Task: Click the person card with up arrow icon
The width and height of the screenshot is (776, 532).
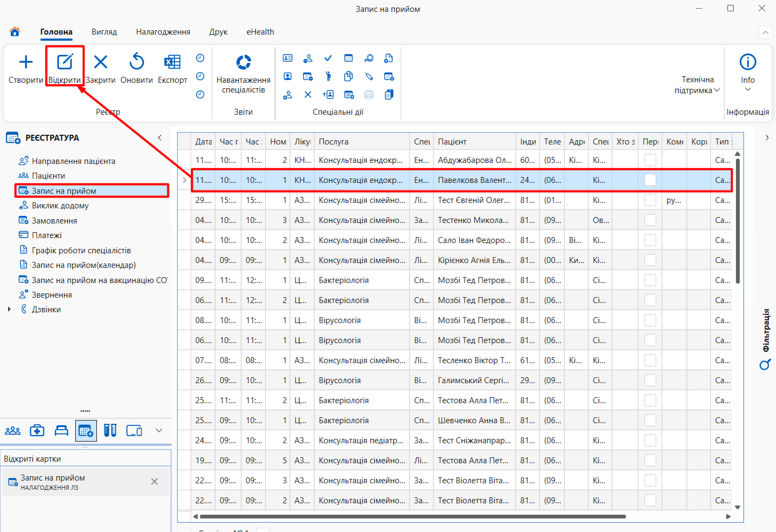Action: pos(328,95)
